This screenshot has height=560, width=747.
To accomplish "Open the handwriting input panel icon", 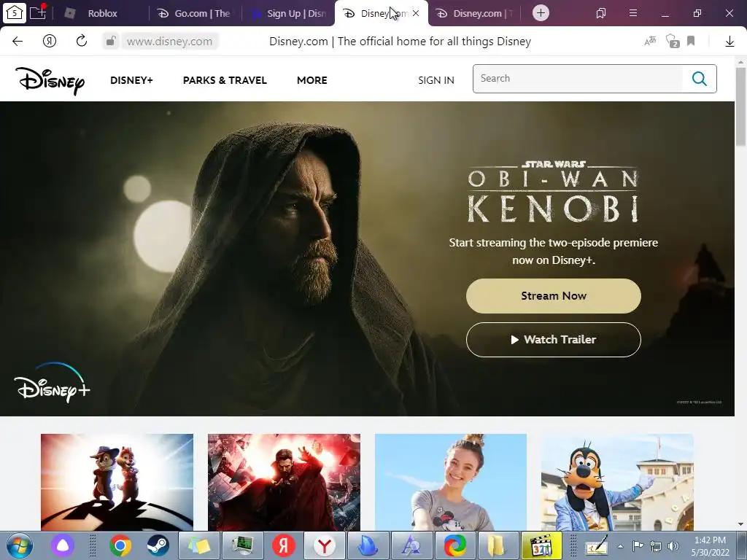I will (x=597, y=545).
